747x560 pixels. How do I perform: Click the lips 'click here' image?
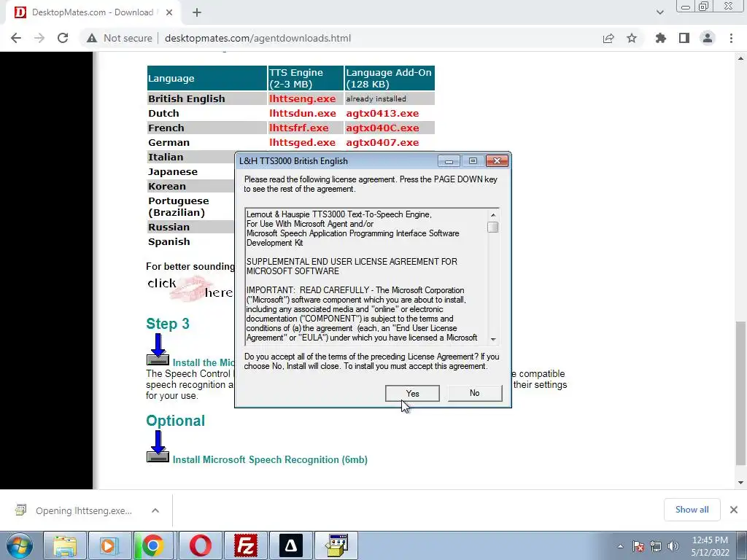tap(190, 287)
